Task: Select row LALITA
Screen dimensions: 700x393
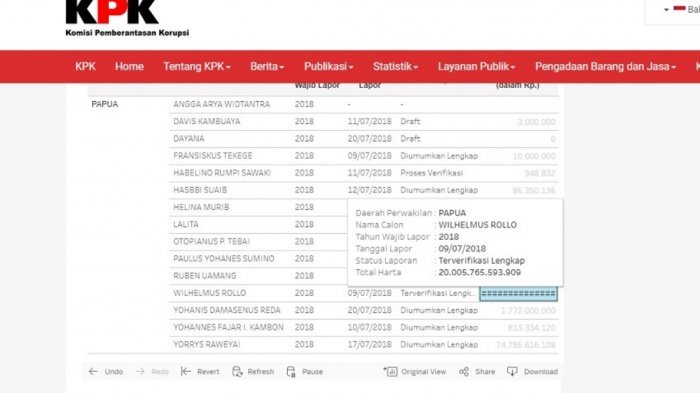Action: 186,224
